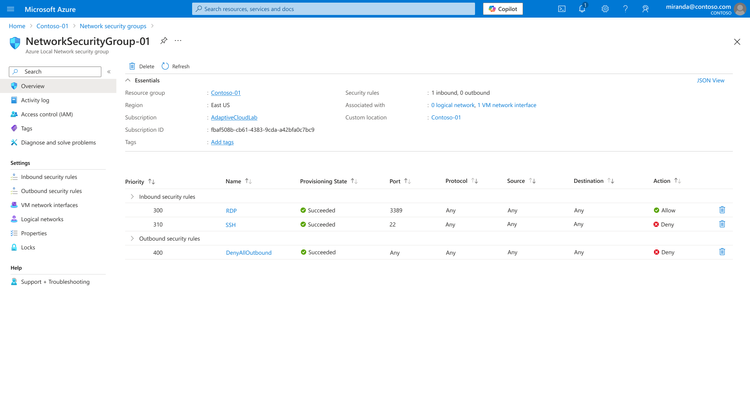
Task: Click the left menu Search box
Action: 55,72
